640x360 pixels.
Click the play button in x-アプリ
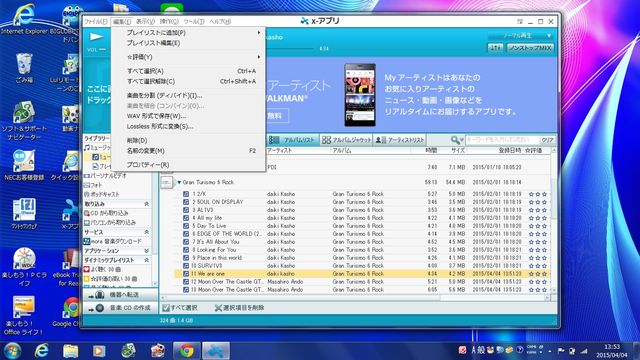tap(97, 37)
